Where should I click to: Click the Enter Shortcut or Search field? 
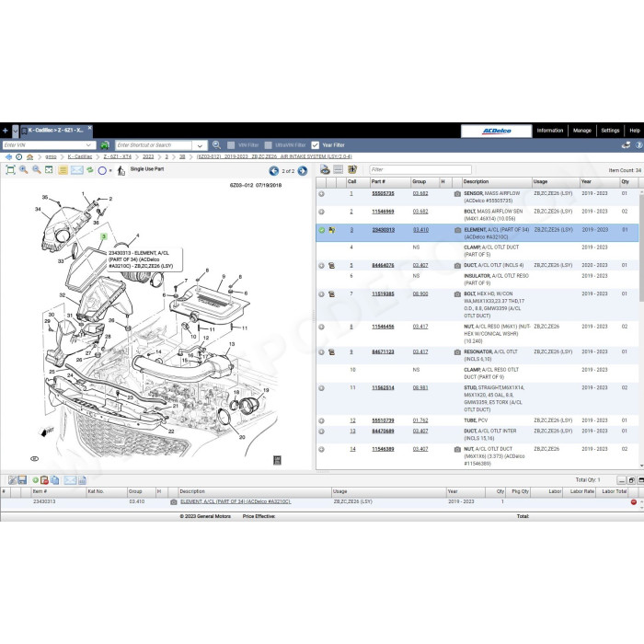tap(154, 145)
